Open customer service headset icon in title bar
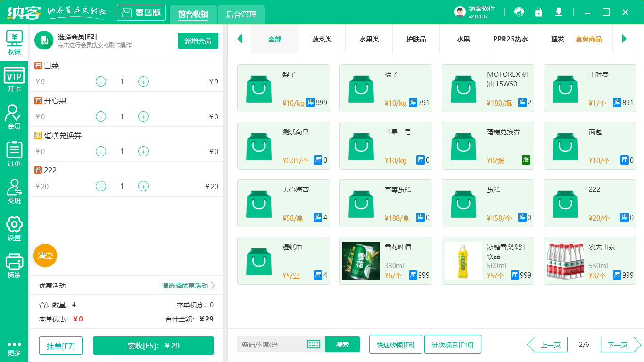This screenshot has height=362, width=644. coord(519,12)
